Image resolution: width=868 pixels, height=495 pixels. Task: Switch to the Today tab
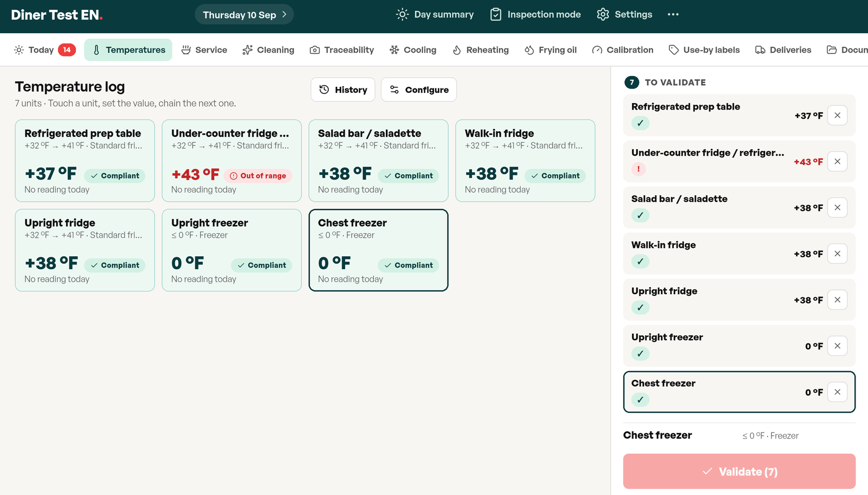[x=44, y=50]
